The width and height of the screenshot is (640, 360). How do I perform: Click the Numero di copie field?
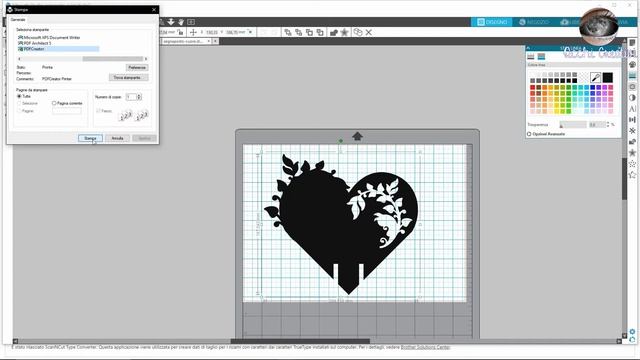[x=131, y=97]
